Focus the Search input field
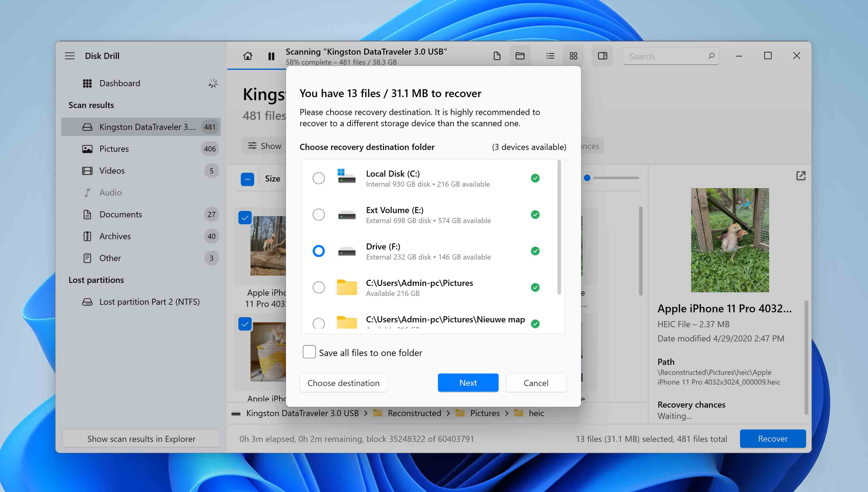 [x=671, y=56]
